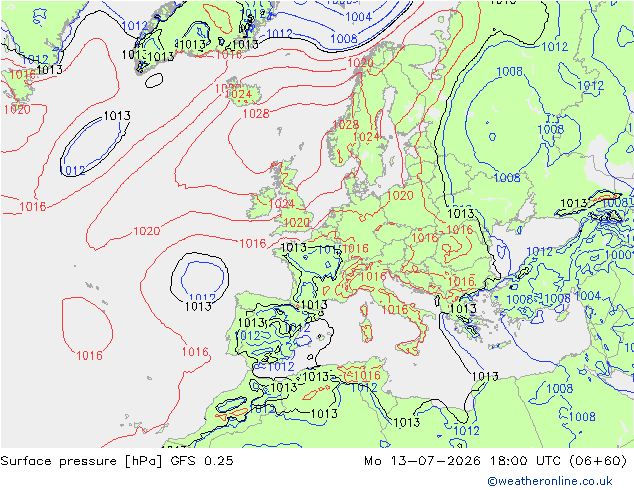Click the red "1016" label over Tunisia
This screenshot has width=634, height=490.
tap(367, 375)
